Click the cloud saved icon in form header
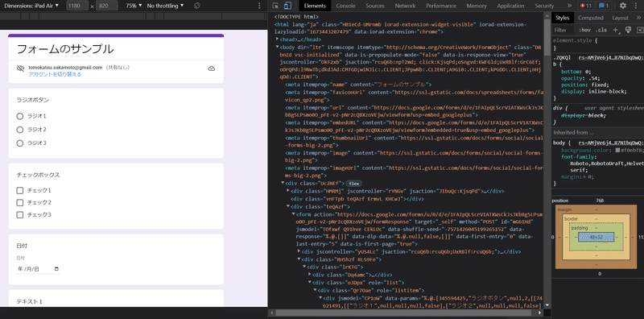Viewport: 644px width, 319px height. (x=212, y=68)
